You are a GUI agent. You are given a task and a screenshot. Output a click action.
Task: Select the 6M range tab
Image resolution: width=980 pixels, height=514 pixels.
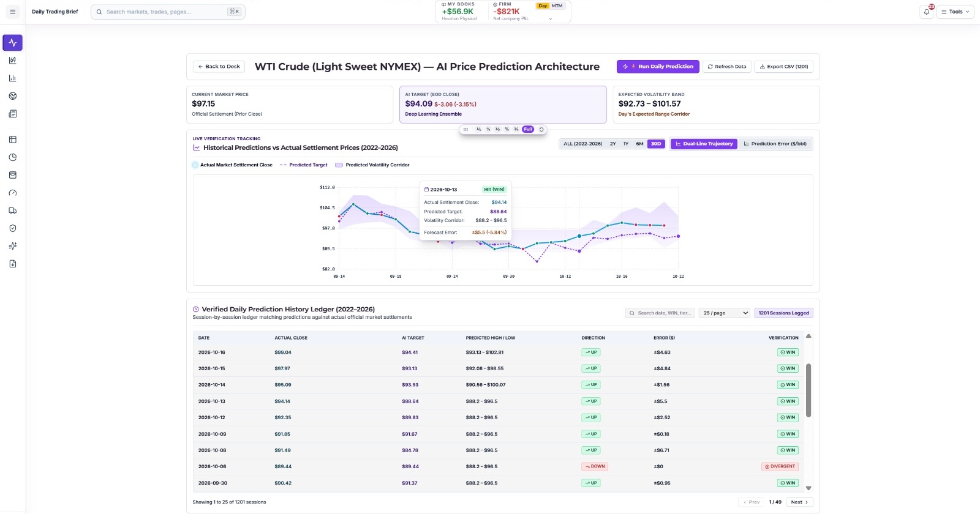[x=639, y=144]
